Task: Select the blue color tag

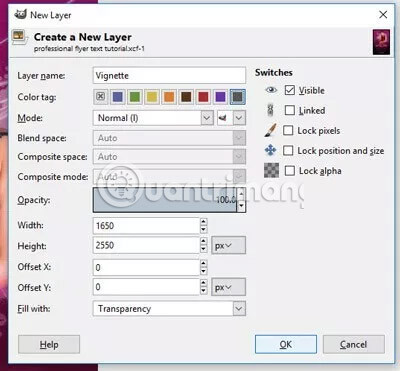Action: pyautogui.click(x=118, y=97)
